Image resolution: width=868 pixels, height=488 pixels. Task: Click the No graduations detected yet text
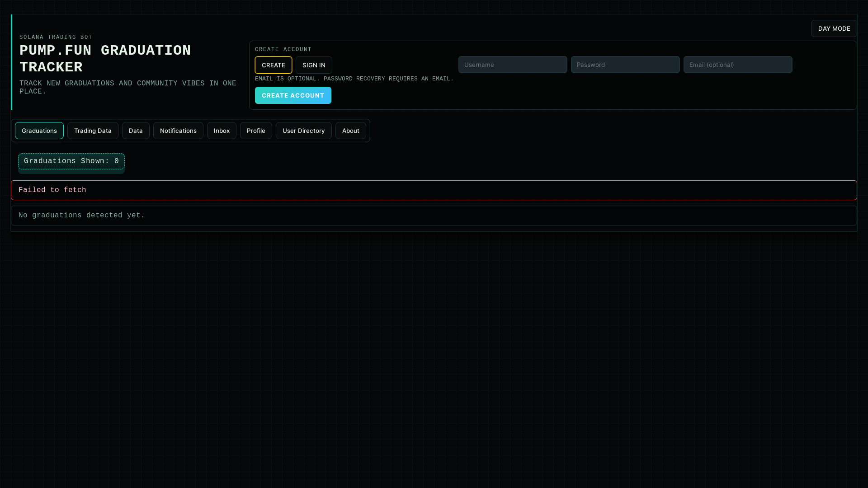(82, 216)
